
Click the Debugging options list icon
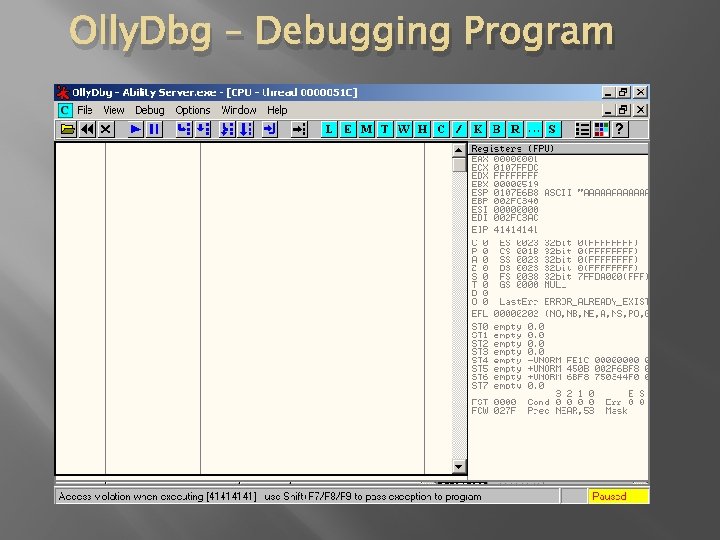(x=583, y=129)
